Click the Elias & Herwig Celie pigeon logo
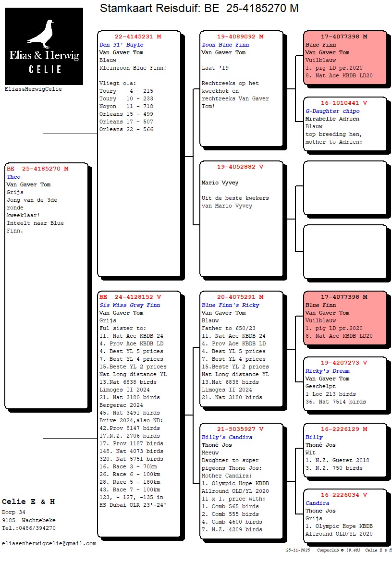 click(44, 46)
